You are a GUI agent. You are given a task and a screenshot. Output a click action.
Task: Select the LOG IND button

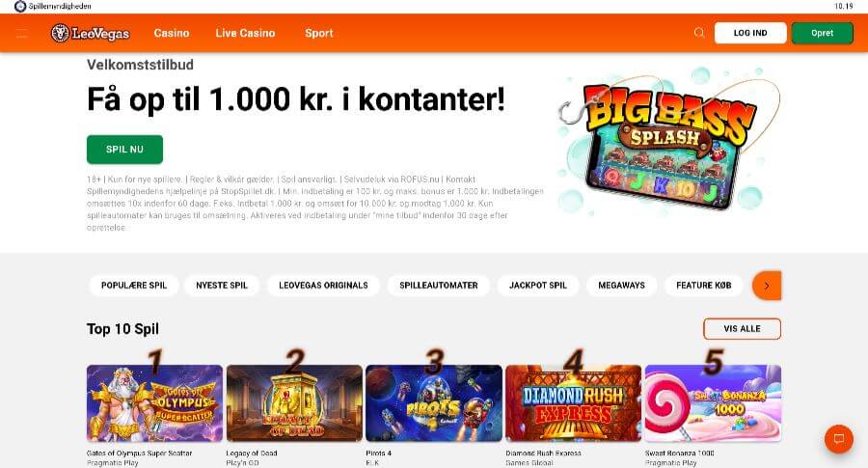pos(750,33)
